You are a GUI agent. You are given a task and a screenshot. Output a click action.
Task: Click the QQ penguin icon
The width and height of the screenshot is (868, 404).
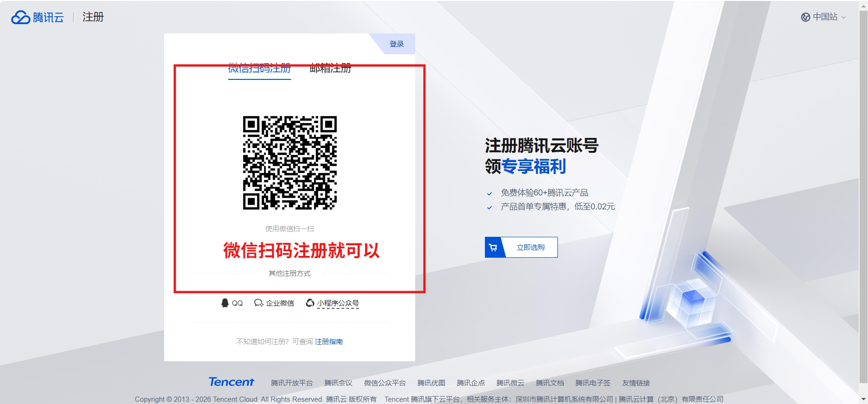click(225, 303)
